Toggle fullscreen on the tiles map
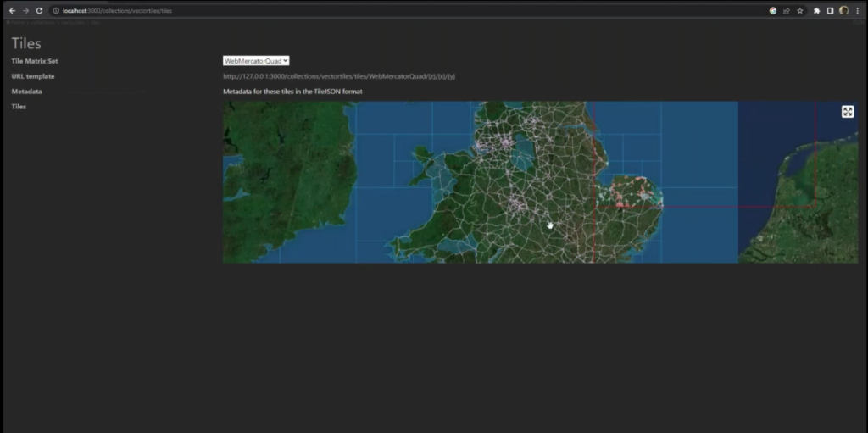This screenshot has height=433, width=868. click(x=847, y=112)
